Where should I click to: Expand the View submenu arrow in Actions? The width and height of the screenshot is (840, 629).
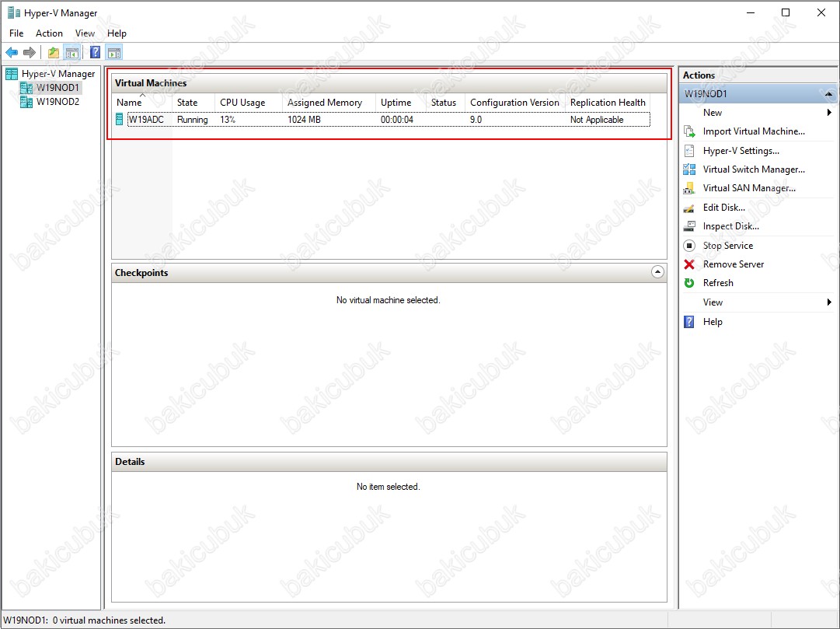(829, 302)
